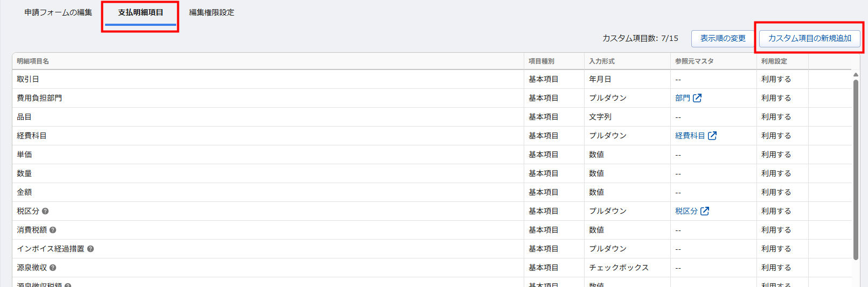868x287 pixels.
Task: Click the external link icon beside 税区分 master
Action: click(x=705, y=211)
